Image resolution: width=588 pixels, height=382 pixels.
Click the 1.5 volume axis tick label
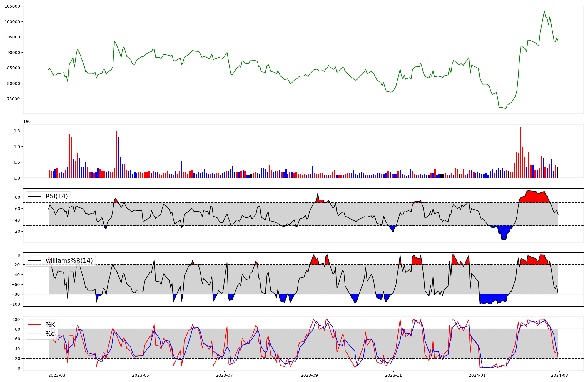(16, 131)
